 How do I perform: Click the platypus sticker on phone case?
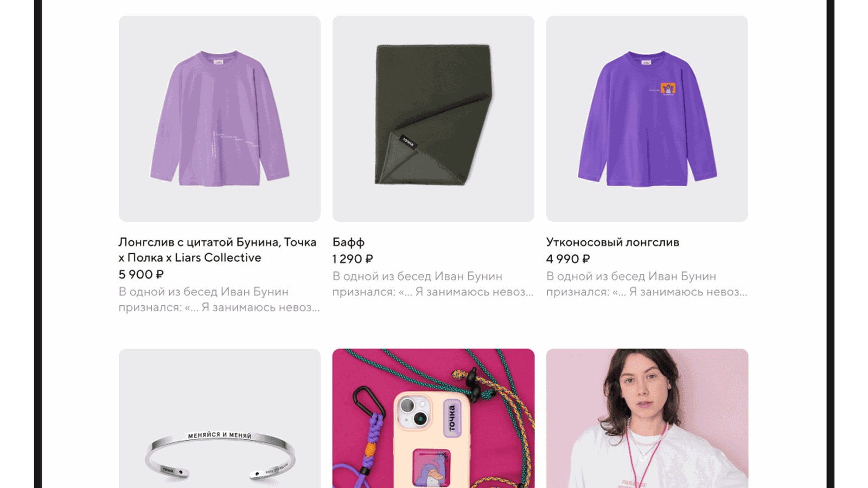click(x=432, y=468)
